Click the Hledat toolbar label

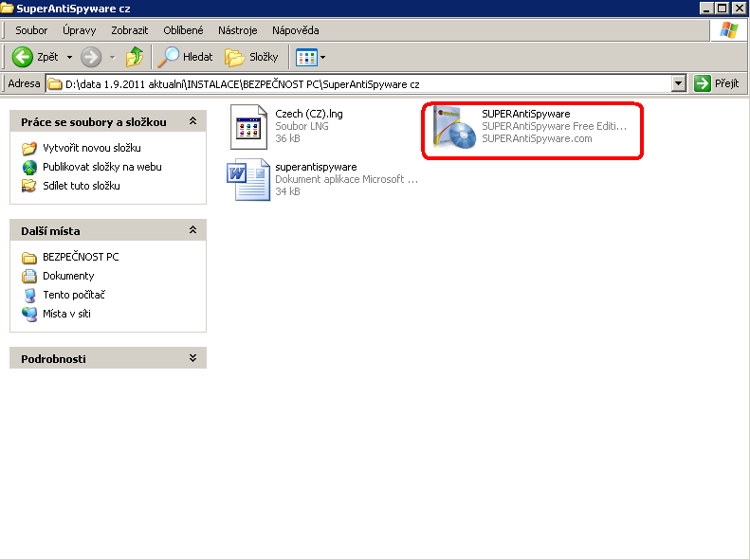tap(197, 58)
